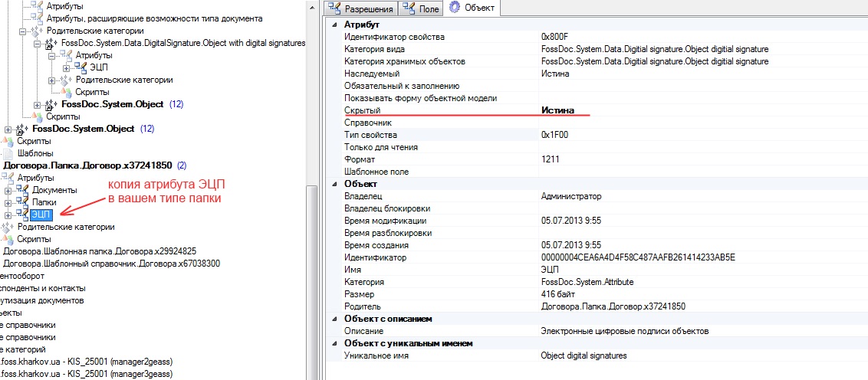
Task: Click the Шаблоны node icon
Action: click(x=8, y=153)
